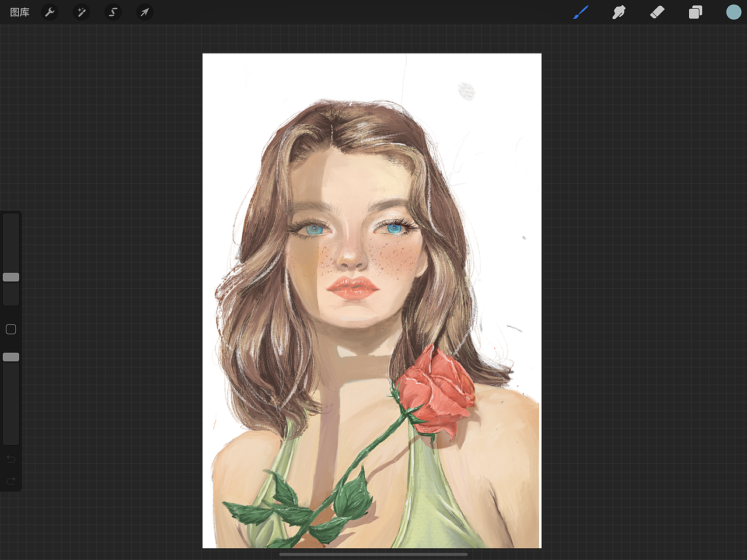Viewport: 747px width, 560px height.
Task: Open the Actions wrench menu
Action: pyautogui.click(x=50, y=12)
